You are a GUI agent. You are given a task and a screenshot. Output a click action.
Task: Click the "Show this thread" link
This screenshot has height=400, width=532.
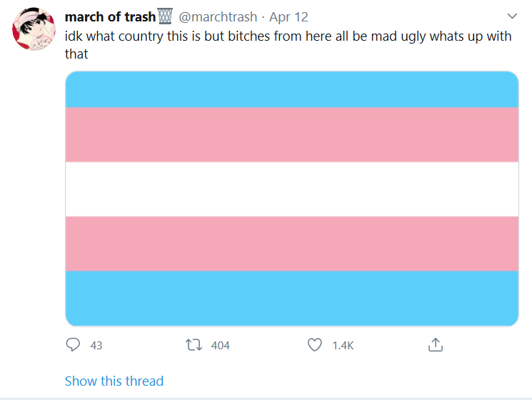pyautogui.click(x=114, y=381)
